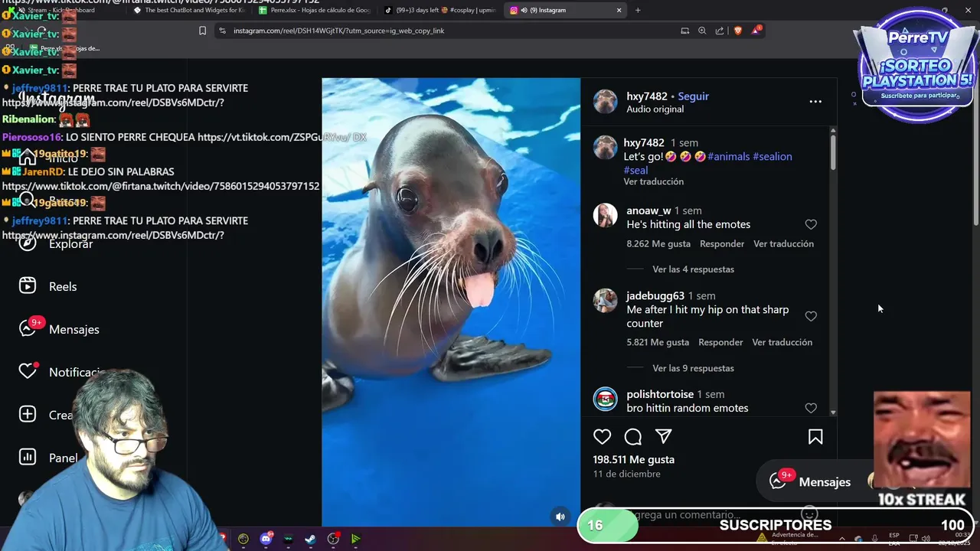Click the share icon in address bar
This screenshot has width=980, height=551.
click(x=720, y=31)
